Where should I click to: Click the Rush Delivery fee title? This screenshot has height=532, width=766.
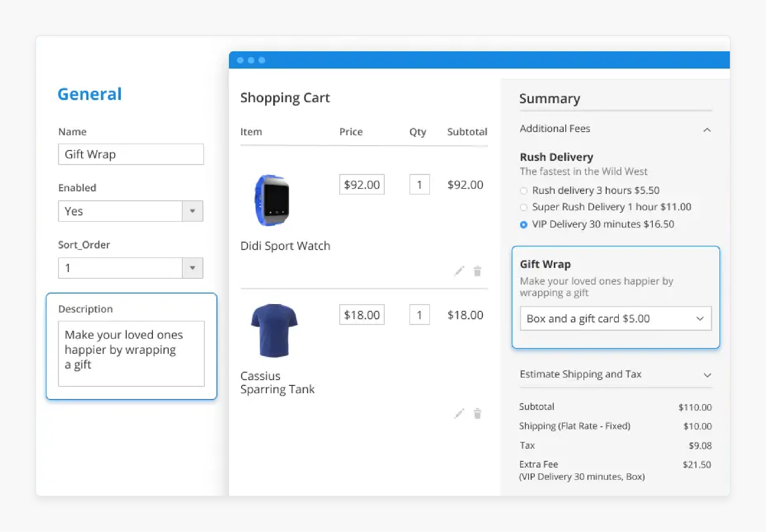pos(556,157)
